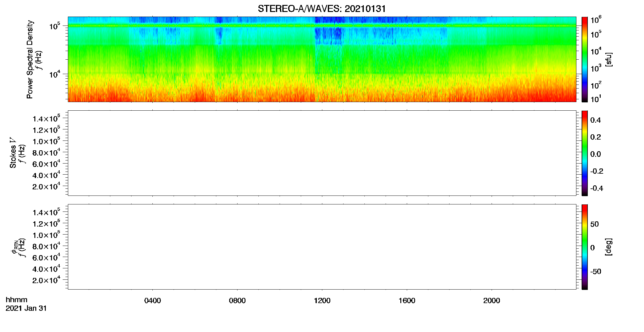644x332 pixels.
Task: Click the empty phi RTN plot panel
Action: click(x=322, y=247)
